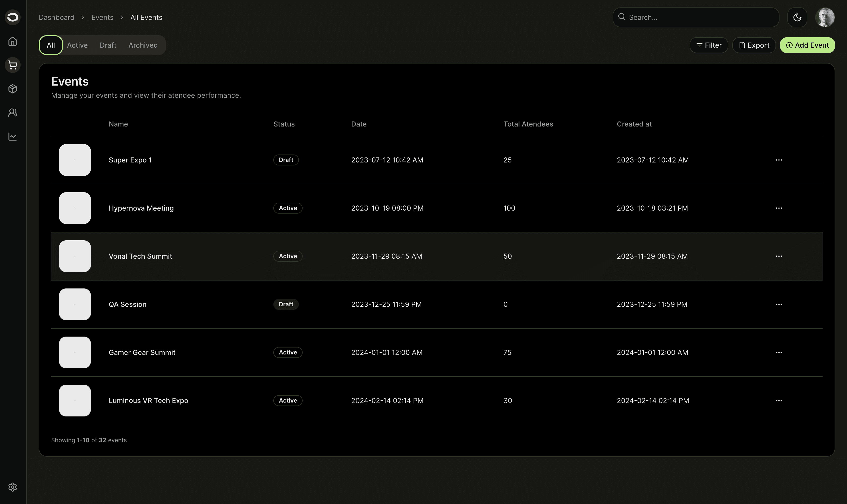The image size is (847, 504).
Task: Open the Home icon in the sidebar
Action: tap(13, 41)
